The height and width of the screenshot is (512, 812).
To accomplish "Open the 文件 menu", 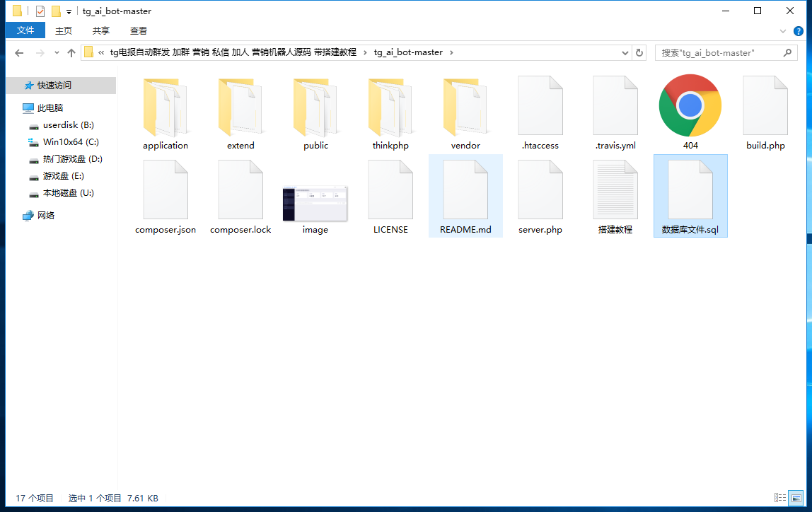I will coord(25,30).
